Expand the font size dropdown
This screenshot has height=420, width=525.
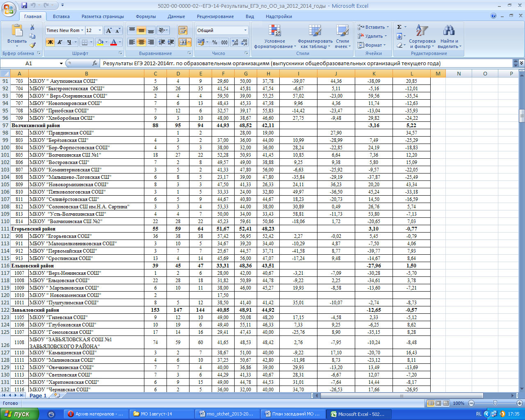click(x=100, y=30)
